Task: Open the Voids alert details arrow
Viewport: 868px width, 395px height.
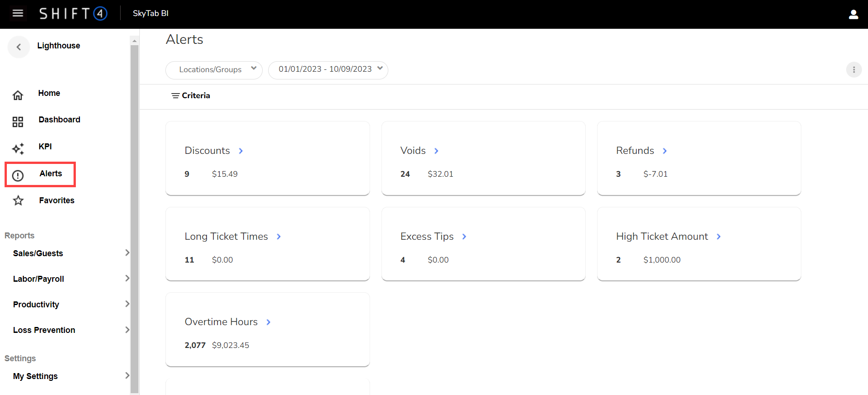Action: (x=436, y=151)
